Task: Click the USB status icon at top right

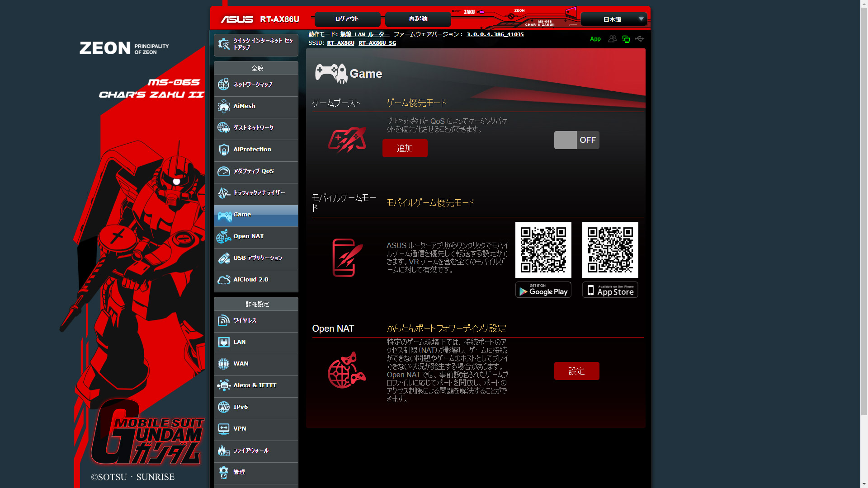Action: click(x=639, y=39)
